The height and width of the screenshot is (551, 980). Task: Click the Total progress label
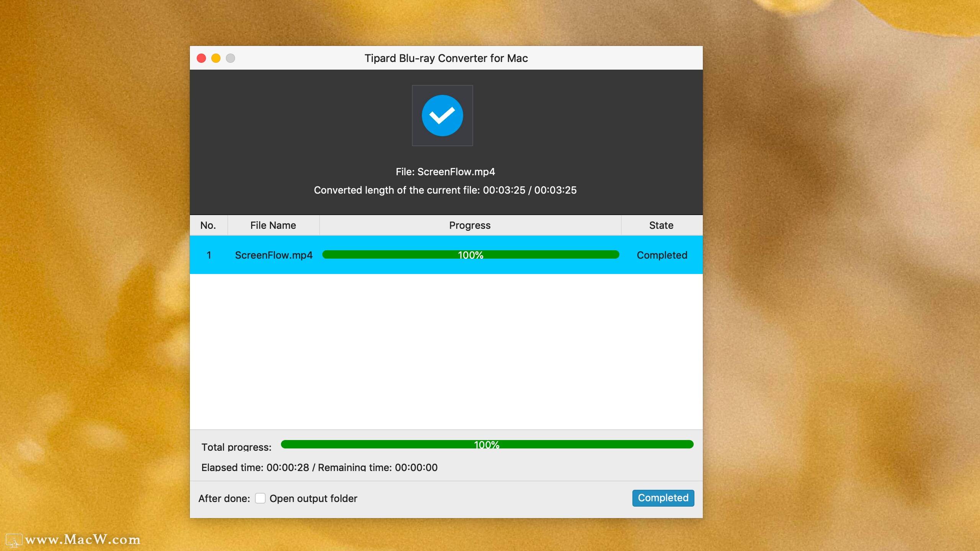237,447
